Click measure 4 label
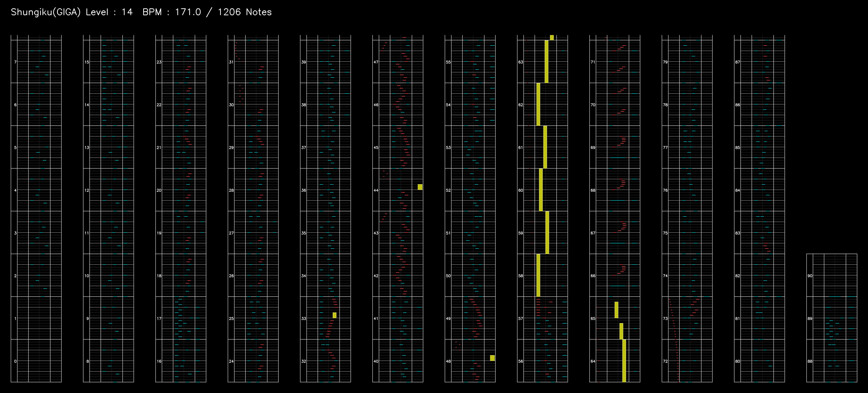Screen dimensions: 868x393 click(x=15, y=190)
